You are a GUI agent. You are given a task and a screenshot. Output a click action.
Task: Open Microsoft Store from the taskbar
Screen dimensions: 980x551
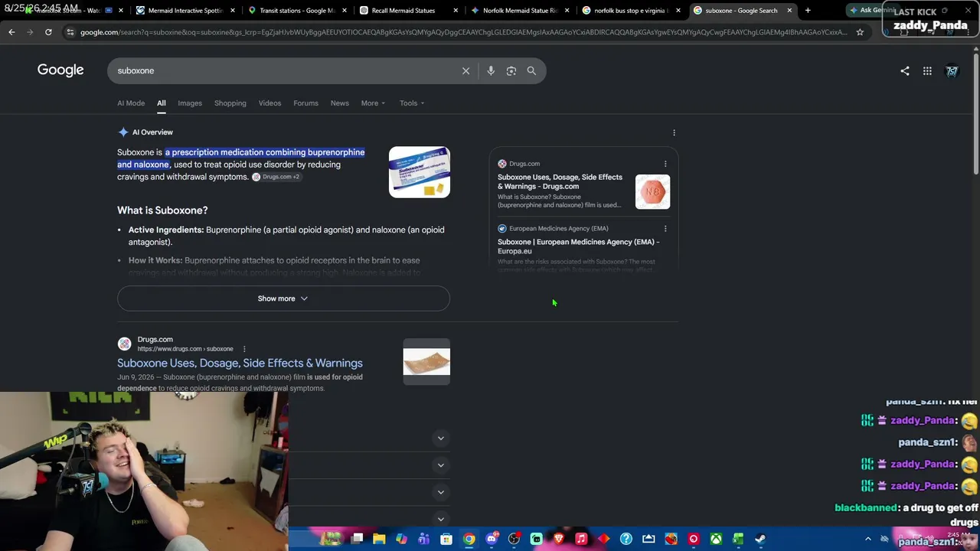446,539
